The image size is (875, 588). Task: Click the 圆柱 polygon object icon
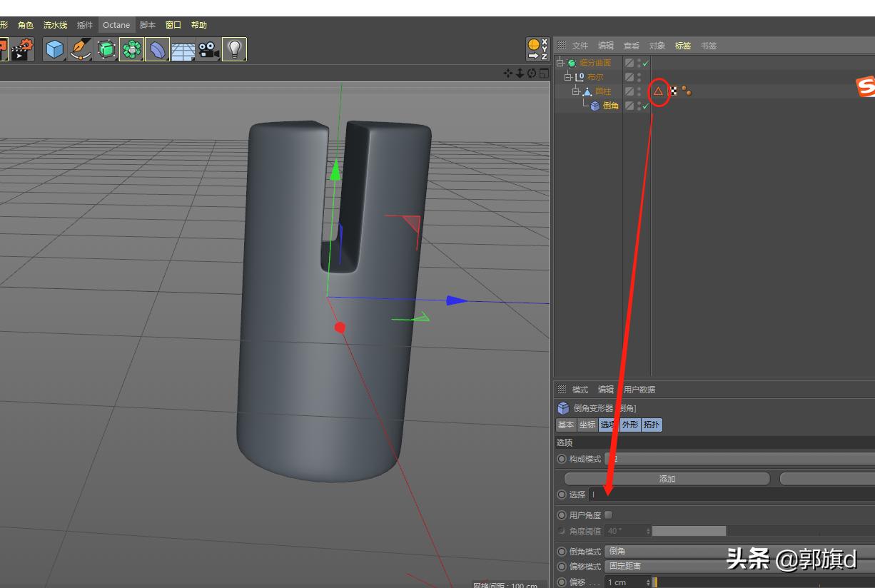coord(587,91)
